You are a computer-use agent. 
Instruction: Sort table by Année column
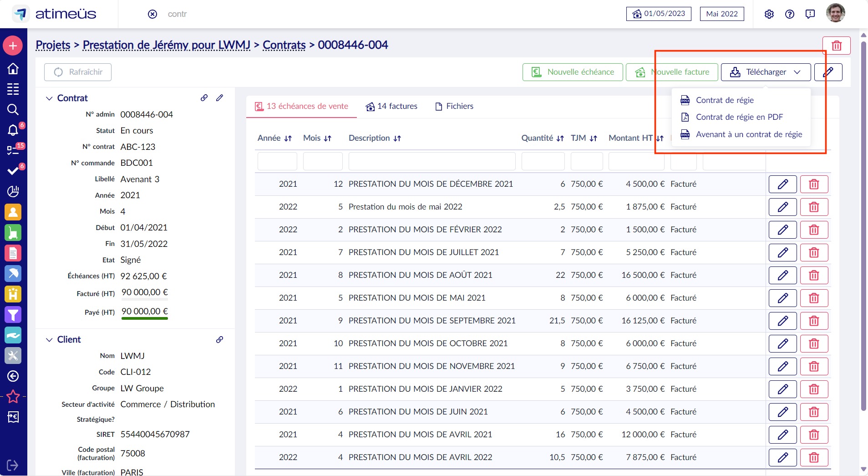coord(274,138)
